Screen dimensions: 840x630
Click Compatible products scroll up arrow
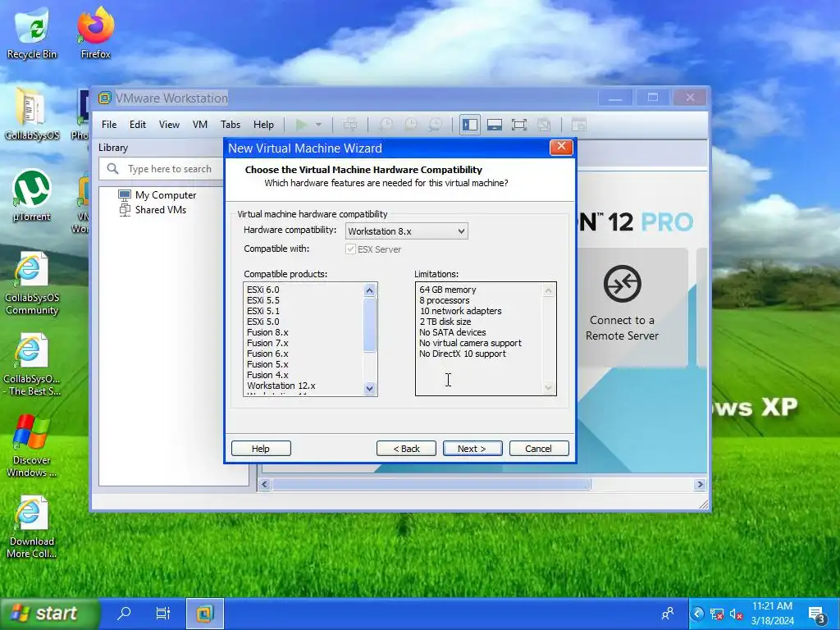370,290
